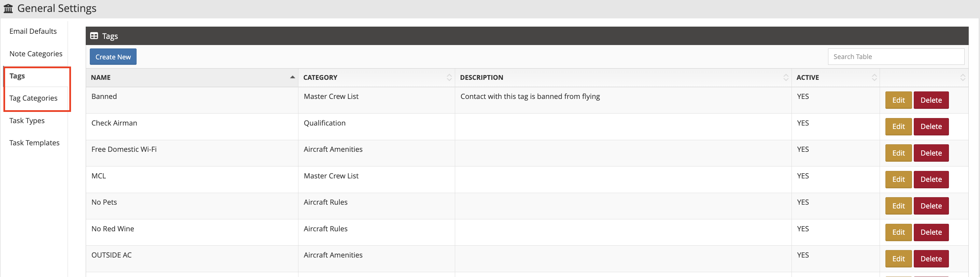Viewport: 980px width, 277px height.
Task: Edit the Free Domestic Wi-Fi tag
Action: (898, 153)
